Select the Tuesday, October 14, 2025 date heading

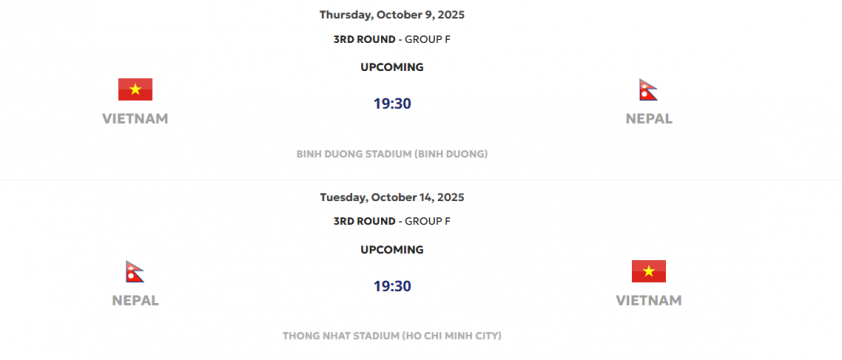click(392, 197)
